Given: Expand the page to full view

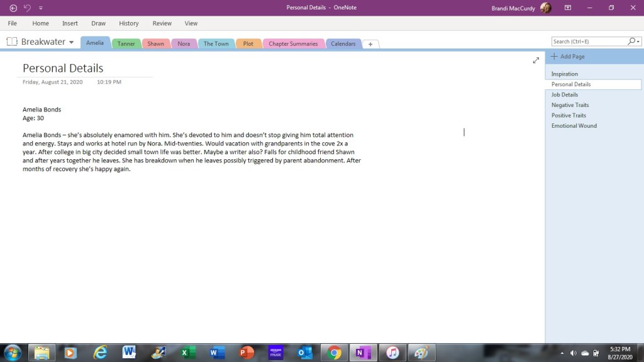Looking at the screenshot, I should pyautogui.click(x=536, y=60).
